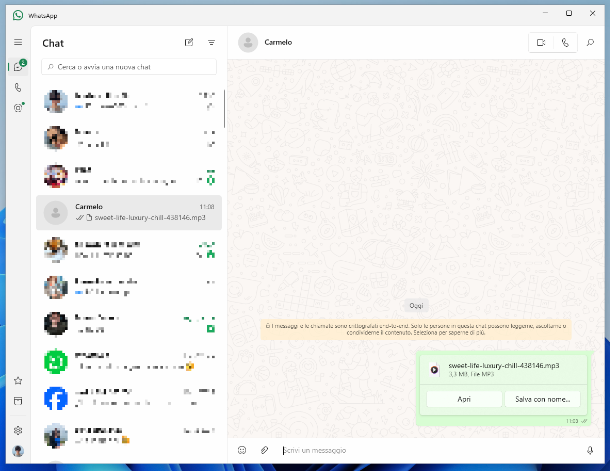
Task: Maximize the WhatsApp window
Action: point(569,13)
